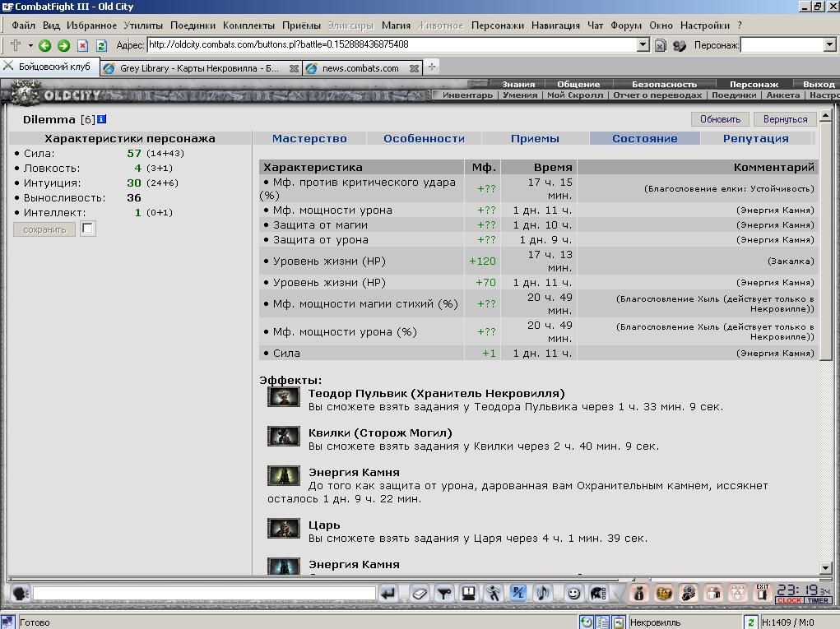This screenshot has height=629, width=840.
Task: Switch to Grey Library tab
Action: point(201,68)
